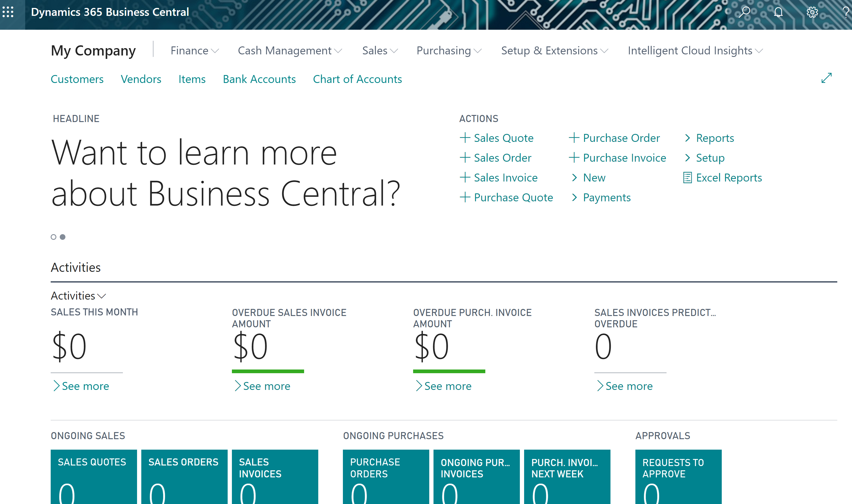Open settings with the gear icon
This screenshot has height=504, width=852.
point(812,12)
